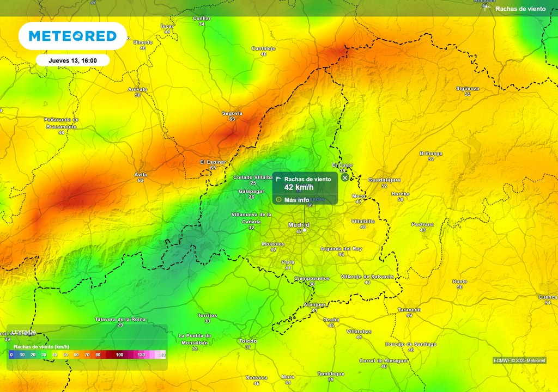The image size is (558, 392).
Task: Select the Toledo city label
Action: click(248, 341)
